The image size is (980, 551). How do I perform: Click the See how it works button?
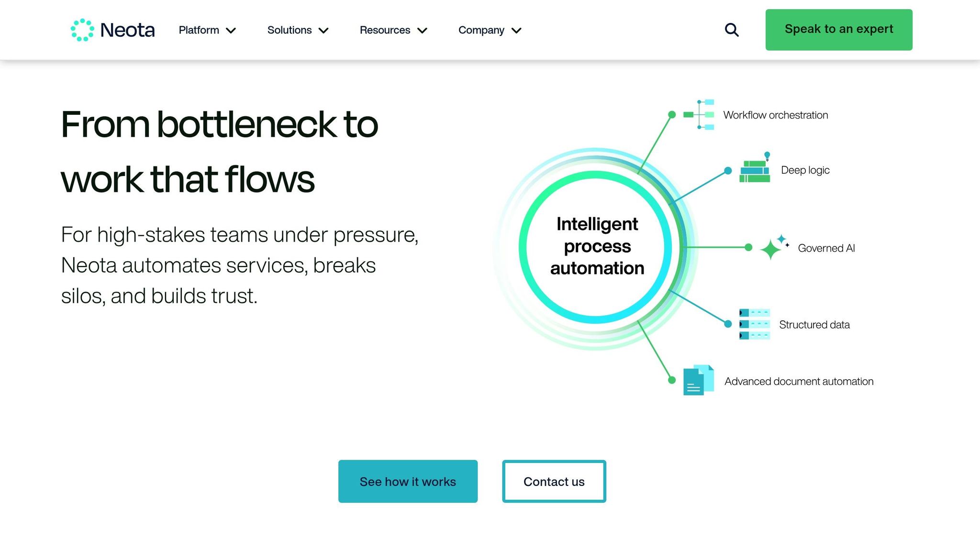click(x=408, y=481)
